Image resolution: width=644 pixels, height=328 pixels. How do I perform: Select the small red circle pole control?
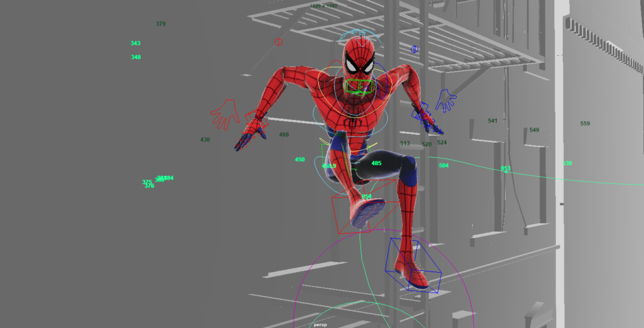click(x=279, y=42)
